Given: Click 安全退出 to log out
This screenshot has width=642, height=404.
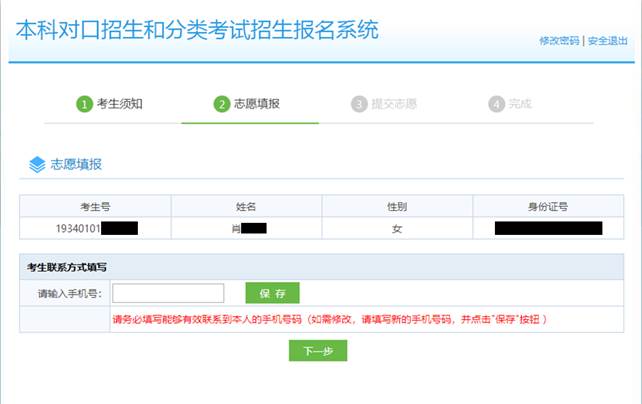Looking at the screenshot, I should tap(607, 41).
